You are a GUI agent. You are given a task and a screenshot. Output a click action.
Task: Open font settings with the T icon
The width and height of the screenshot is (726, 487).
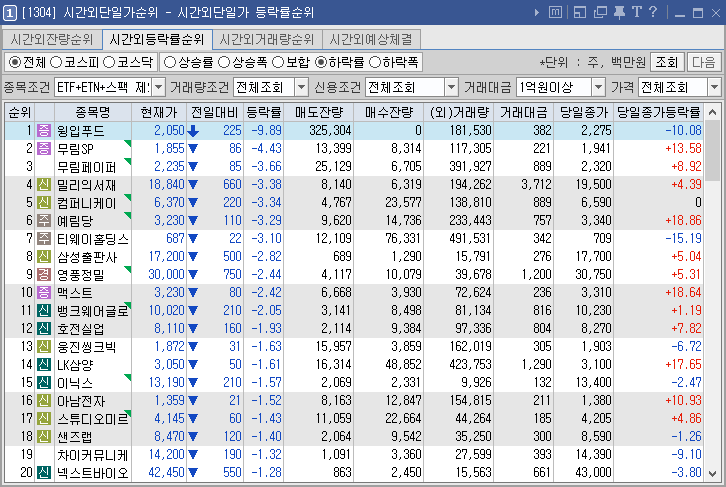click(637, 12)
